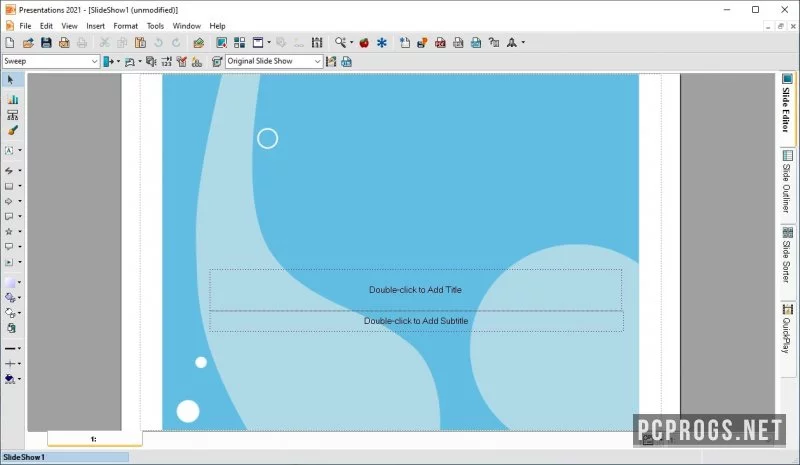This screenshot has height=465, width=800.
Task: Select the paintbrush bitmap tool
Action: 12,130
